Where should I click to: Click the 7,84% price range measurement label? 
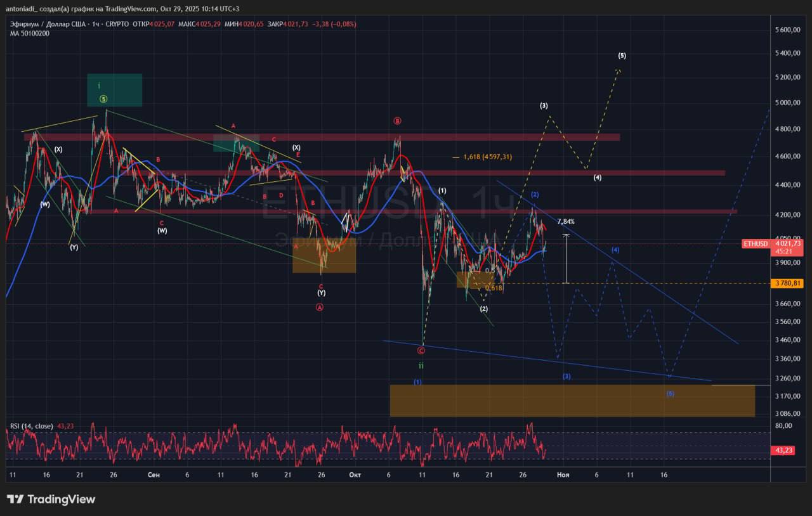pyautogui.click(x=566, y=222)
